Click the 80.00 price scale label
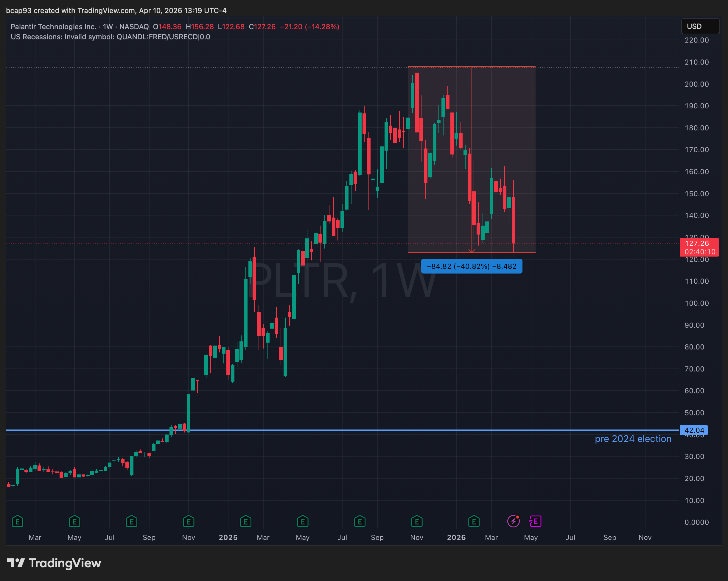Viewport: 728px width, 581px height. point(694,347)
